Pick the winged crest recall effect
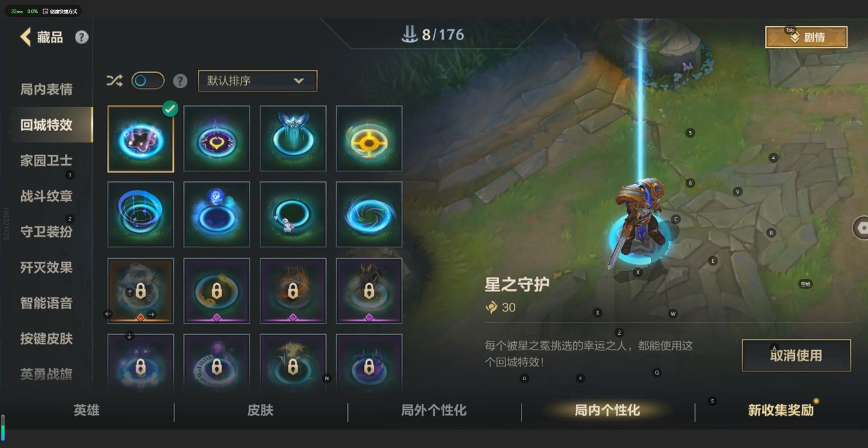 [293, 138]
